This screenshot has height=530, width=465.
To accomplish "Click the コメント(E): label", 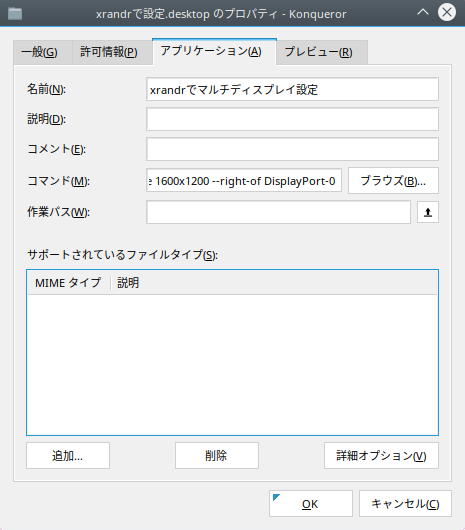I will coord(56,149).
